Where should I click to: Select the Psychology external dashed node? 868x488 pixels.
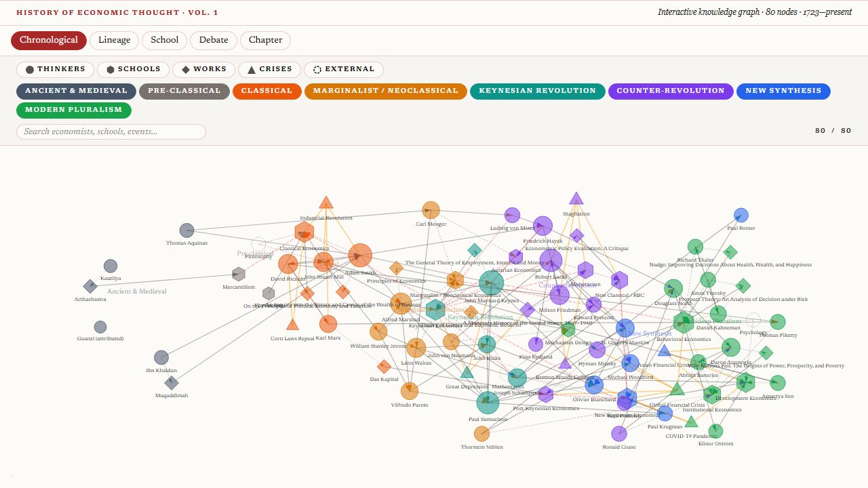pos(753,320)
